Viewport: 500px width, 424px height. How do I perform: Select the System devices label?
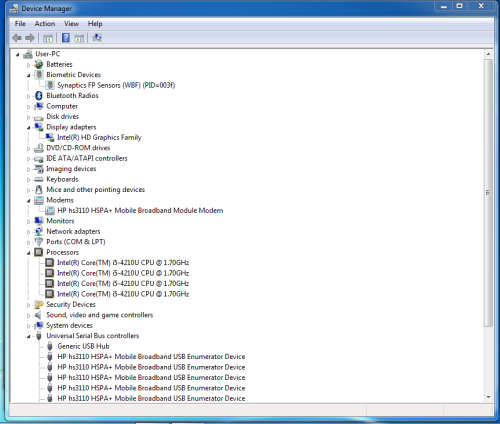[x=70, y=325]
